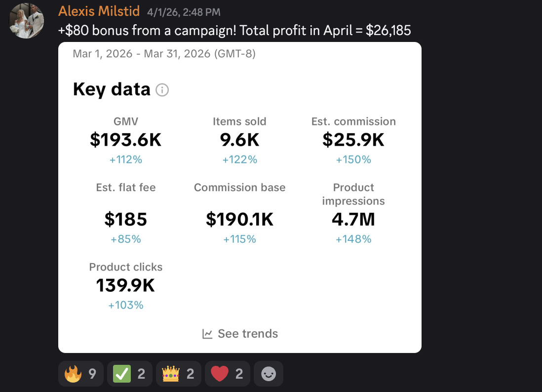Screen dimensions: 542x392
Task: Click the fire emoji reaction
Action: (x=80, y=374)
